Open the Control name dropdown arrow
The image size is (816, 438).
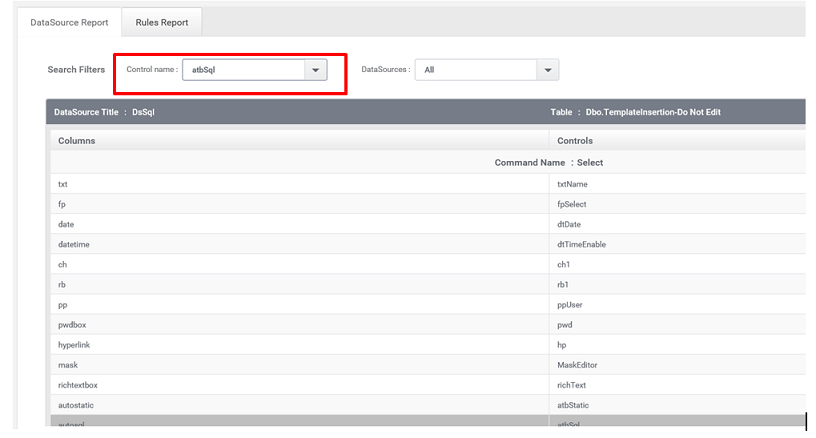click(x=315, y=70)
